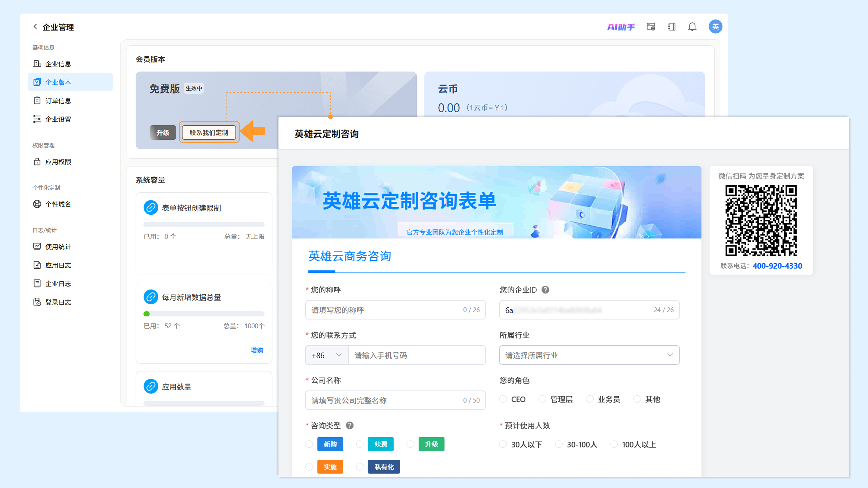This screenshot has width=868, height=488.
Task: Select the 其他 role radio button
Action: 637,399
